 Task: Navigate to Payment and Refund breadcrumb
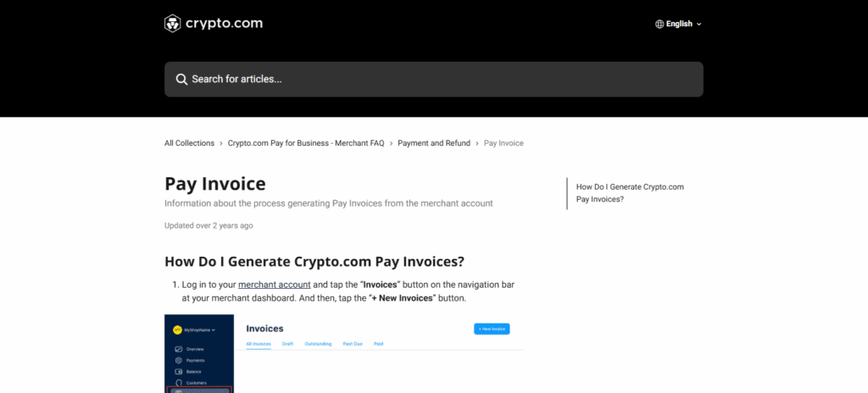point(434,144)
